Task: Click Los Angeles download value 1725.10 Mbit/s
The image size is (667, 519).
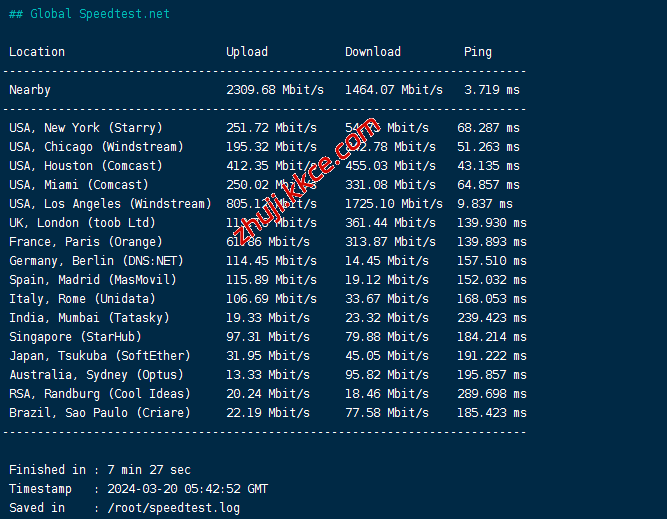Action: click(394, 204)
